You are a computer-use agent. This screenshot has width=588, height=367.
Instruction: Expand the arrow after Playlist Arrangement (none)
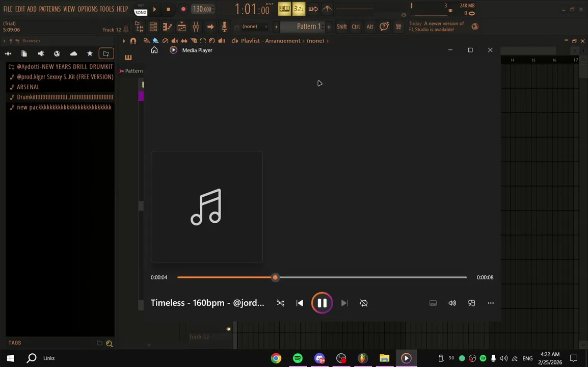[328, 41]
